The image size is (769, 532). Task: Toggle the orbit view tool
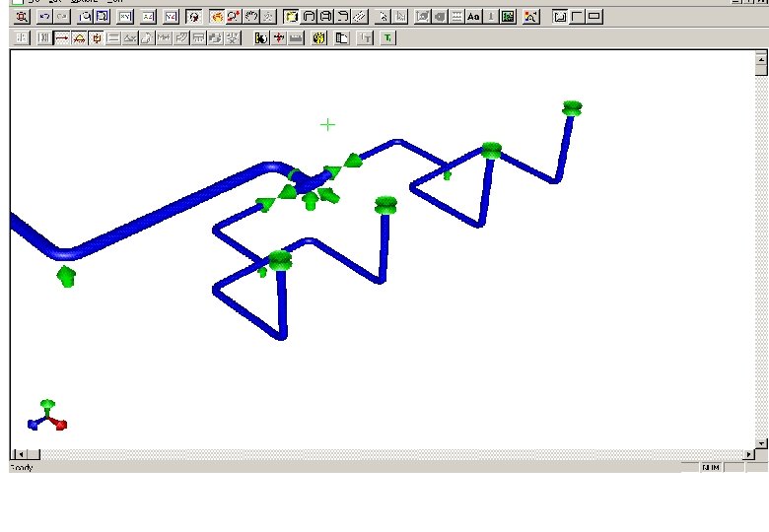(x=194, y=17)
